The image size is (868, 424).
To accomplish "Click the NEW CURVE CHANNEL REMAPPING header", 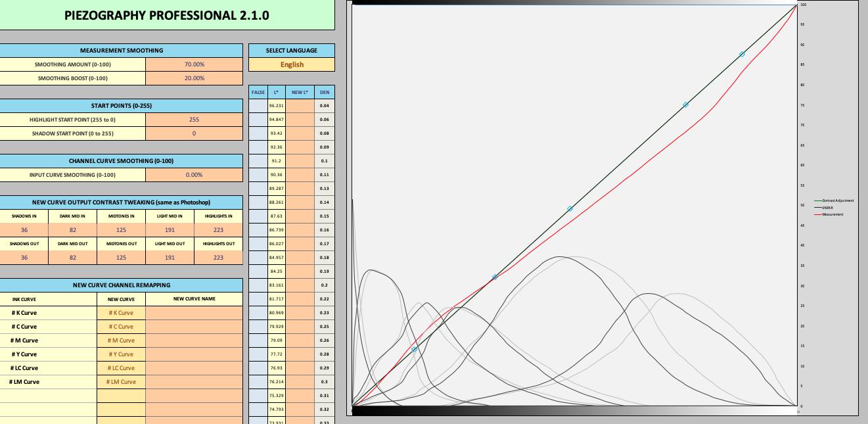I will pos(121,285).
